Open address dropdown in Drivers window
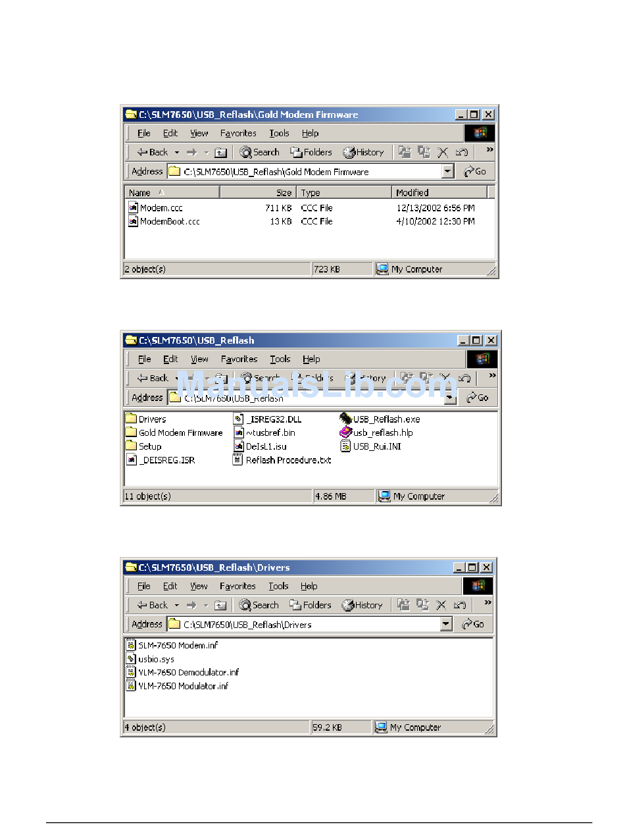This screenshot has height=840, width=625. (x=447, y=625)
